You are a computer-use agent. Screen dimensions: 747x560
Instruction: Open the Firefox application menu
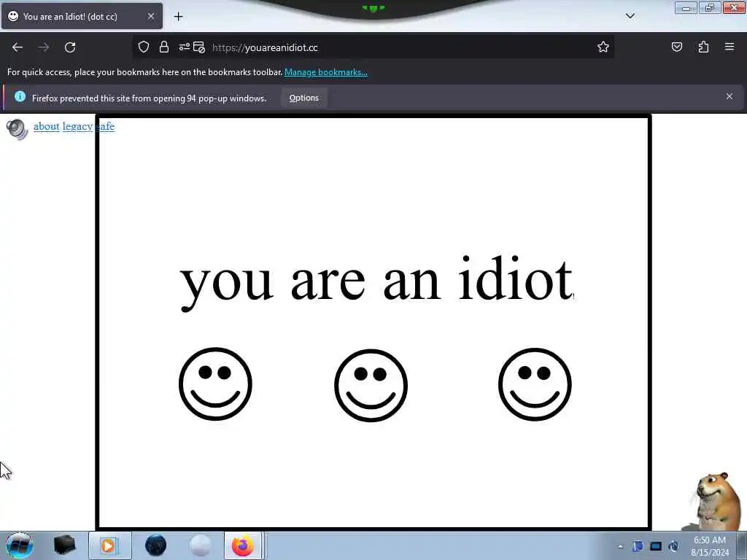729,47
